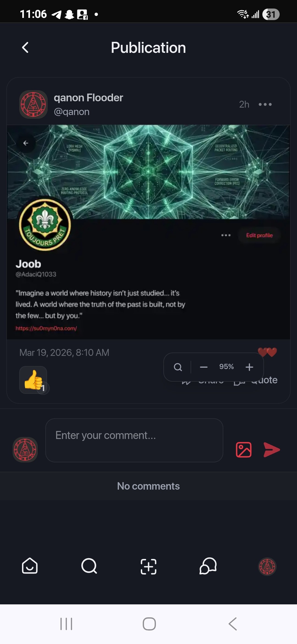Tap the Android recent apps button
The width and height of the screenshot is (297, 644).
click(x=66, y=624)
